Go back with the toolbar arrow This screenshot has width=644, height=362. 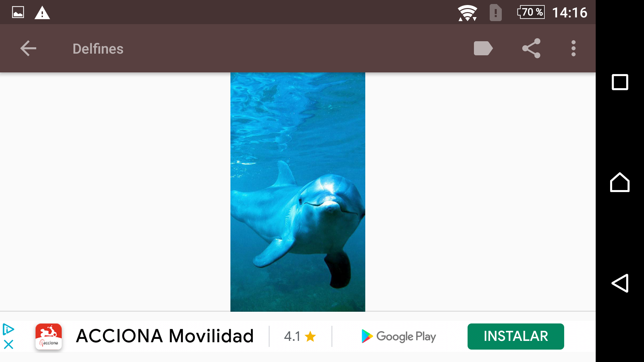[28, 49]
